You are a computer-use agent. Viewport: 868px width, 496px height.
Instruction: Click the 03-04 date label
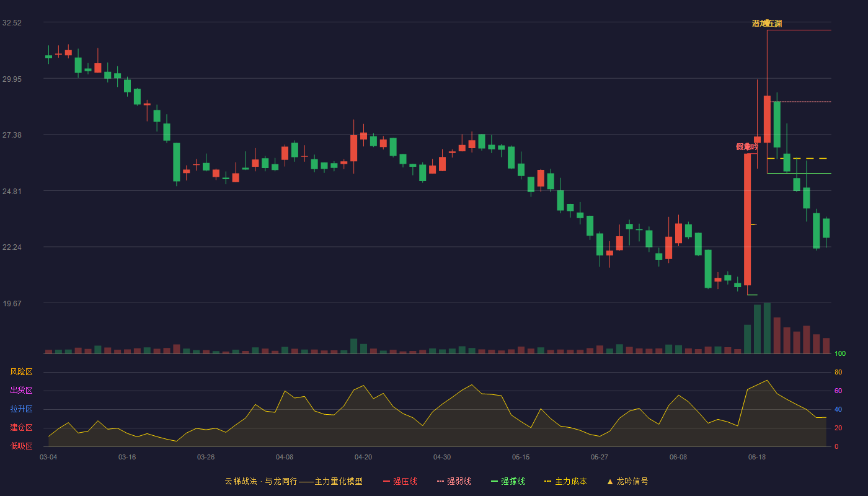point(48,457)
